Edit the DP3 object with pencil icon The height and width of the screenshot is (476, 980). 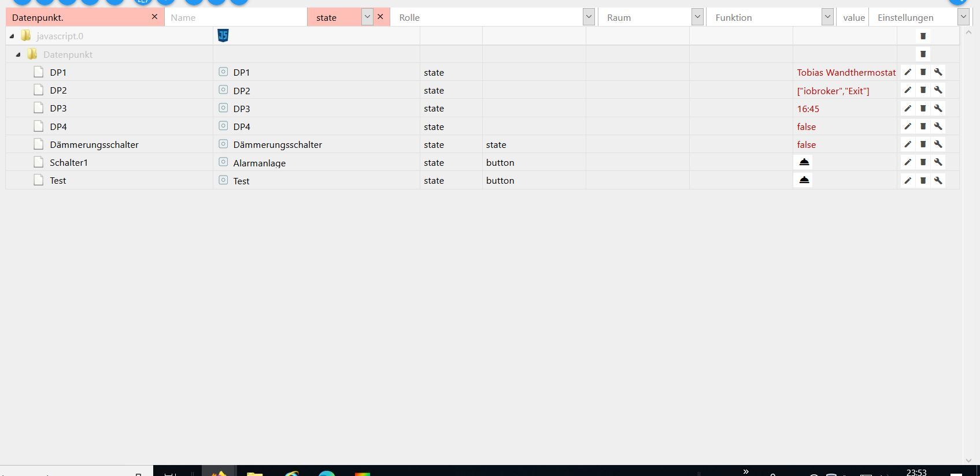(908, 108)
